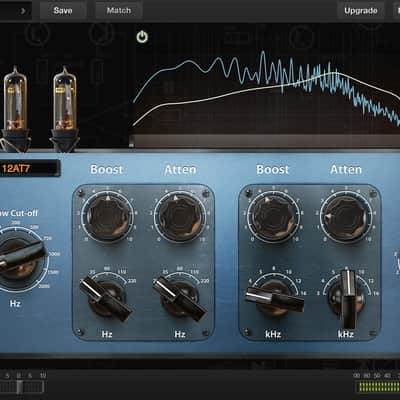The height and width of the screenshot is (400, 400).
Task: Toggle the EQ power button
Action: [142, 37]
